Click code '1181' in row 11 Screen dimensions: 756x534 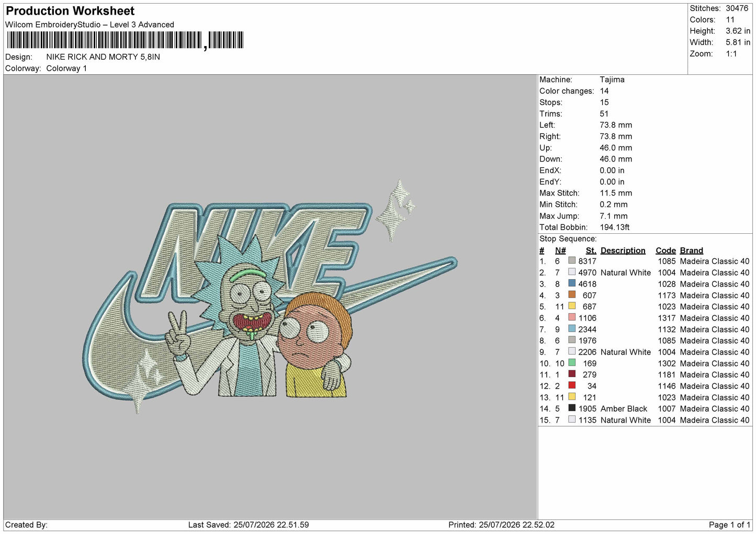click(667, 375)
